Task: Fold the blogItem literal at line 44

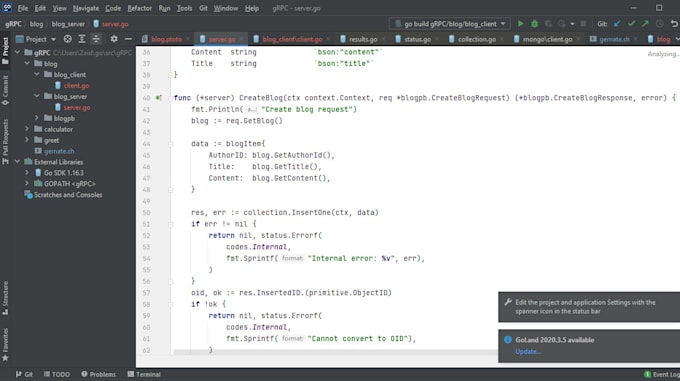Action: click(170, 144)
